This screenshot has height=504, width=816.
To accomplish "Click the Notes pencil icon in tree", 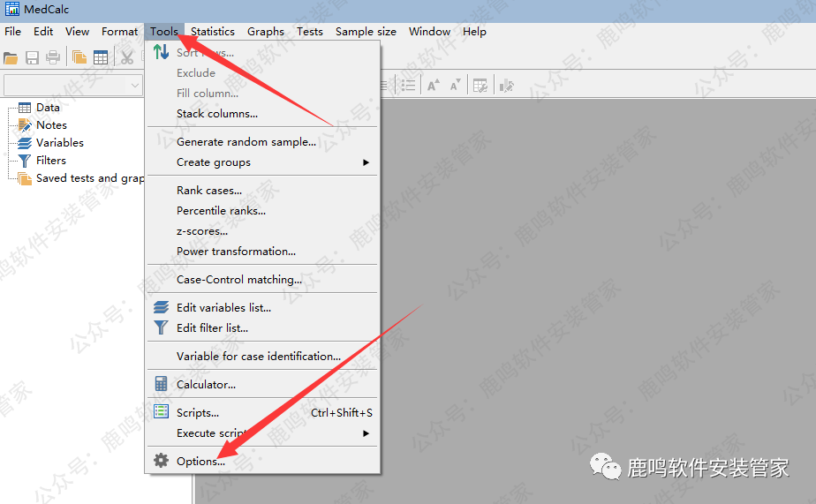I will click(25, 125).
